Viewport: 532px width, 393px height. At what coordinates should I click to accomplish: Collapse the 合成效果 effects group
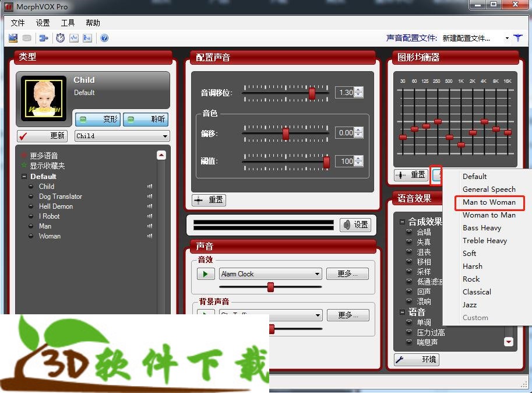402,222
